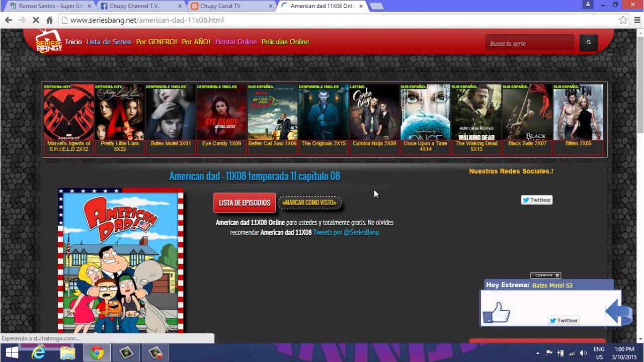Image resolution: width=644 pixels, height=362 pixels.
Task: Close the popup with CERRAR X
Action: pyautogui.click(x=546, y=276)
